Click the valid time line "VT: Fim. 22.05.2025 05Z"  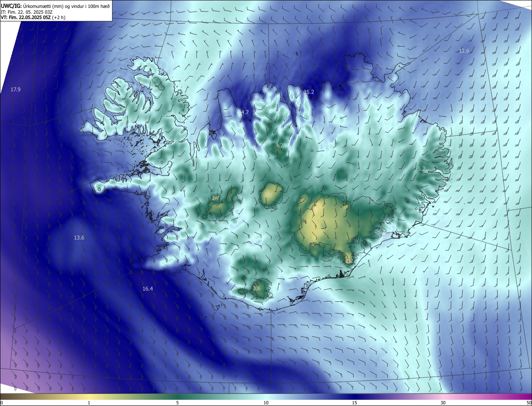point(26,17)
